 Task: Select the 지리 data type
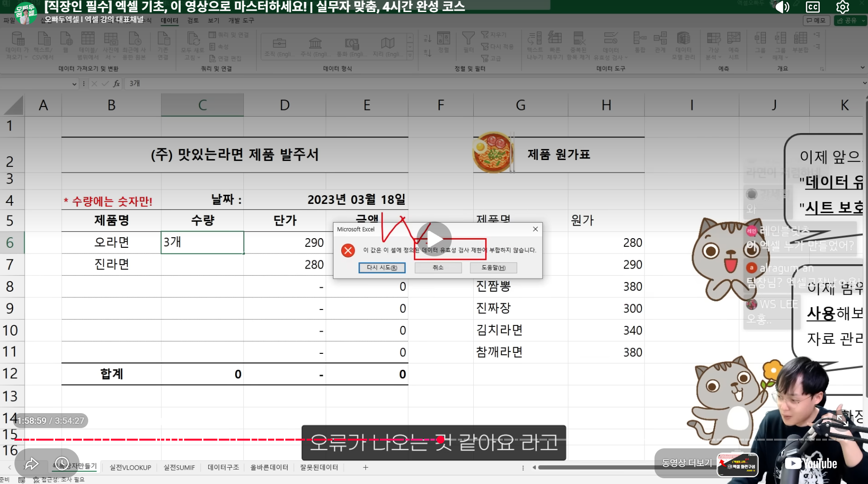(x=387, y=47)
